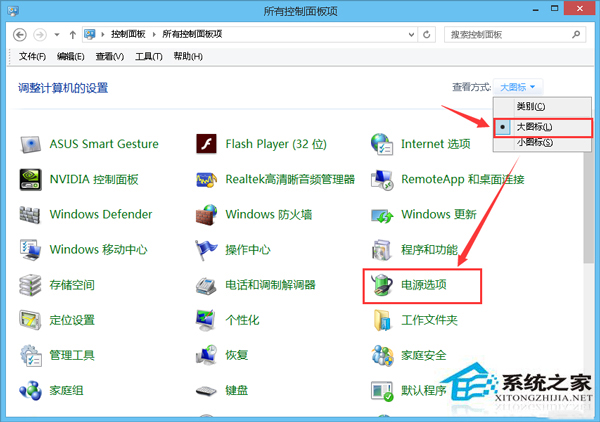Open the Personalization monitor icon
Screen dimensions: 600x422
[206, 320]
